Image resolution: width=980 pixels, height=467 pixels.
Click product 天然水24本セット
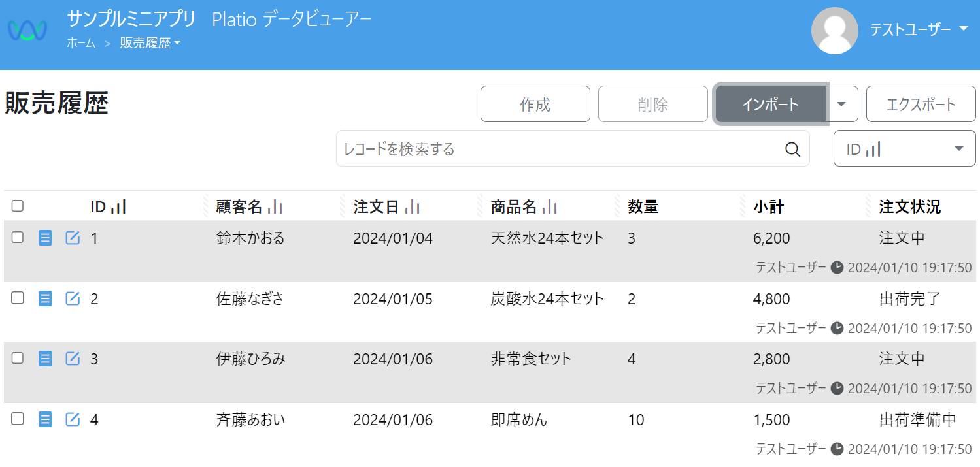click(548, 238)
